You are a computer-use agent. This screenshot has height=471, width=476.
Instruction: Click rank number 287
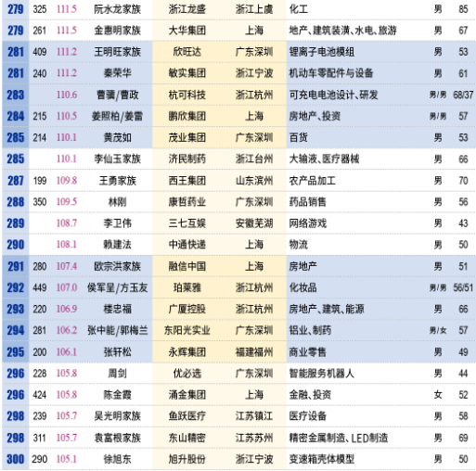pyautogui.click(x=16, y=181)
